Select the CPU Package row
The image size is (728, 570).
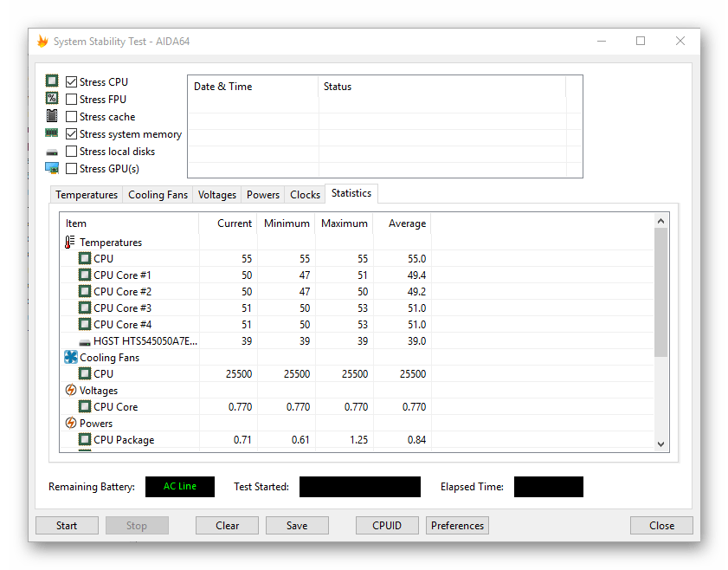point(124,440)
